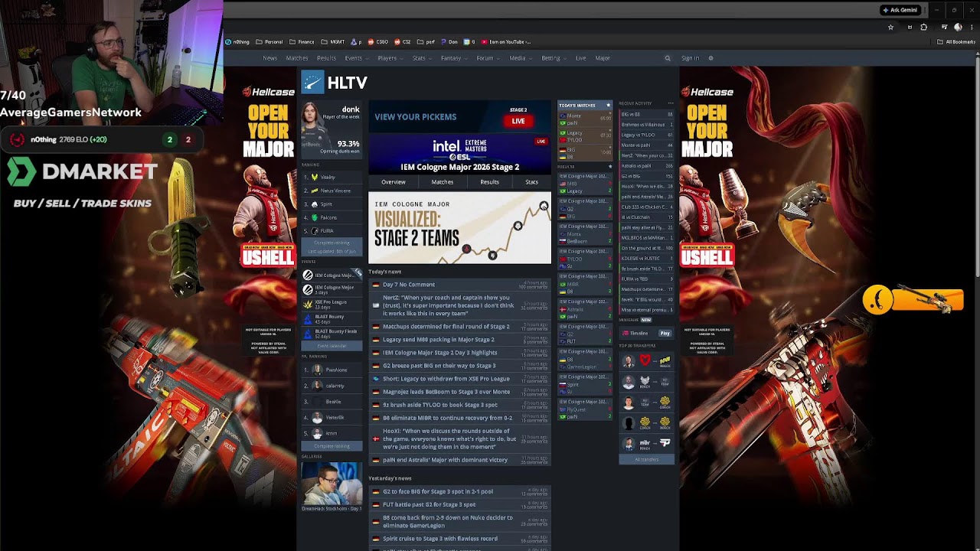Open the HLTV settings gear icon
The height and width of the screenshot is (551, 980).
(710, 58)
